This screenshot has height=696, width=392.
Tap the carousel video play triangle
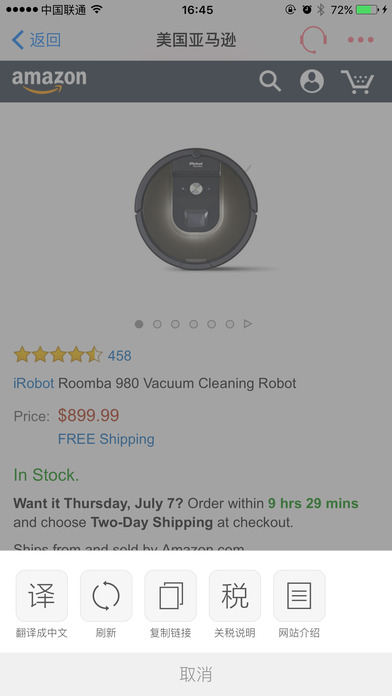point(248,324)
